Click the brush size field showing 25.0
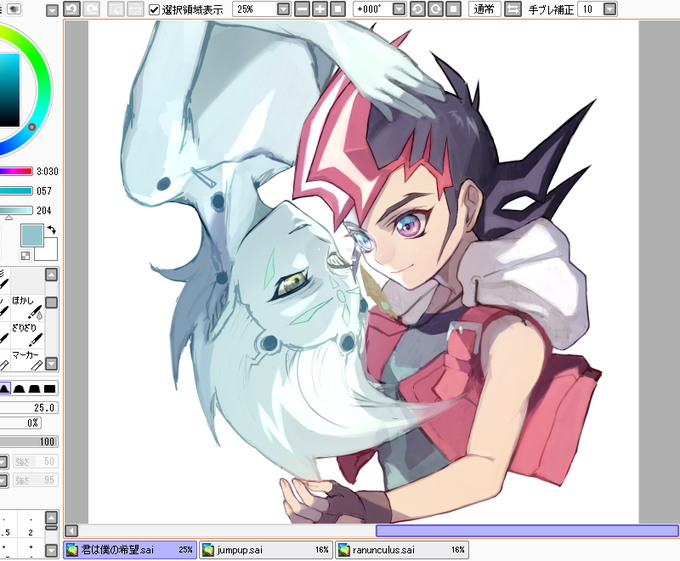 29,408
